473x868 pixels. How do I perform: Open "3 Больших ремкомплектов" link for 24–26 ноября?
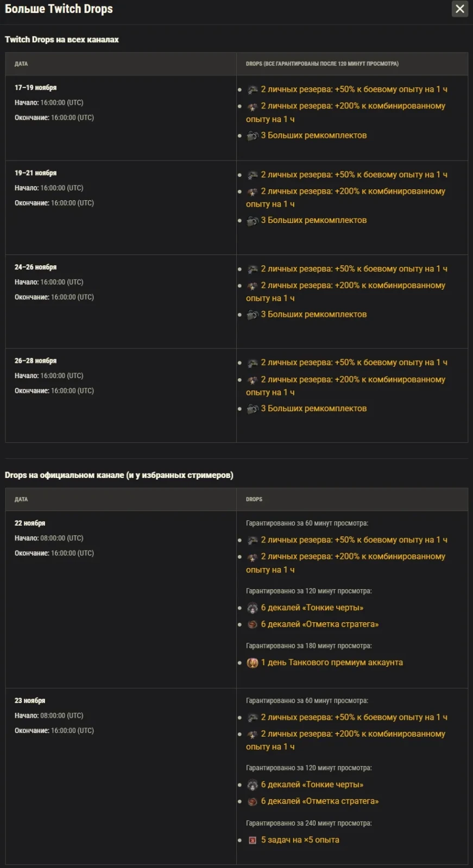pos(313,315)
